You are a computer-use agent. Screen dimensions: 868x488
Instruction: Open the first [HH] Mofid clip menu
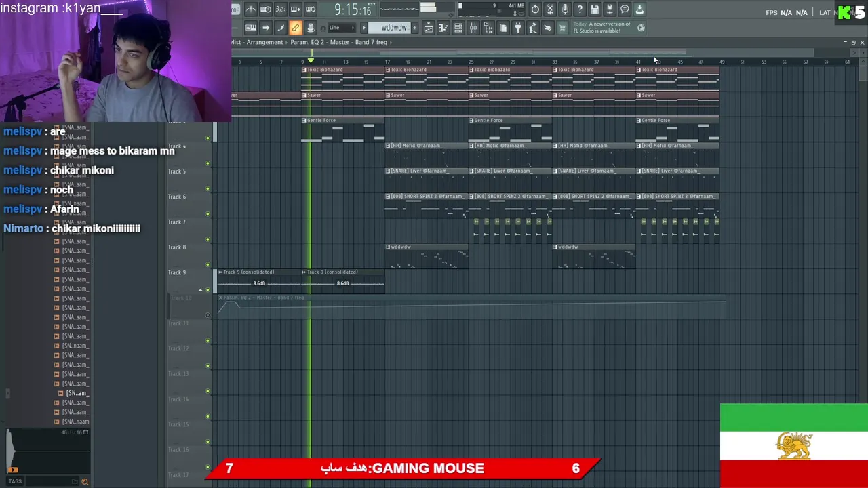coord(389,146)
